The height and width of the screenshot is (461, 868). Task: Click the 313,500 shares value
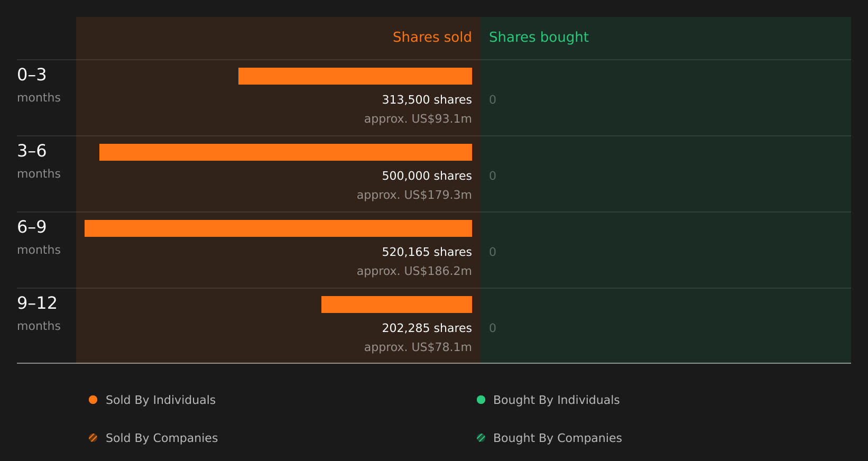pos(427,100)
